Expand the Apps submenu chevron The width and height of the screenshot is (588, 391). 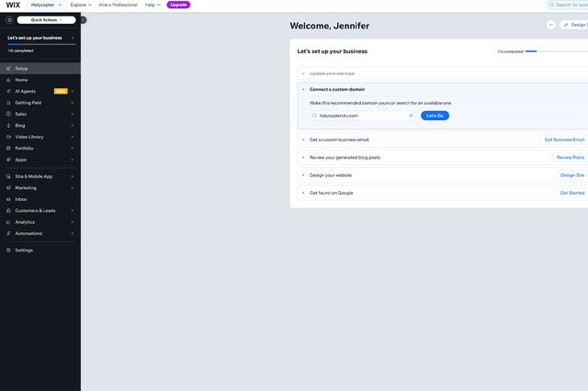tap(73, 160)
